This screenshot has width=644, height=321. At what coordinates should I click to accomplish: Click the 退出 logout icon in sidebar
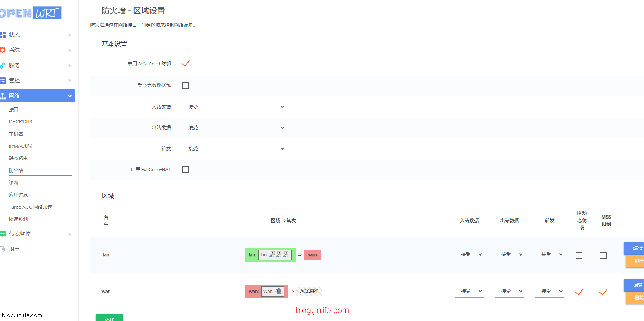[x=3, y=249]
